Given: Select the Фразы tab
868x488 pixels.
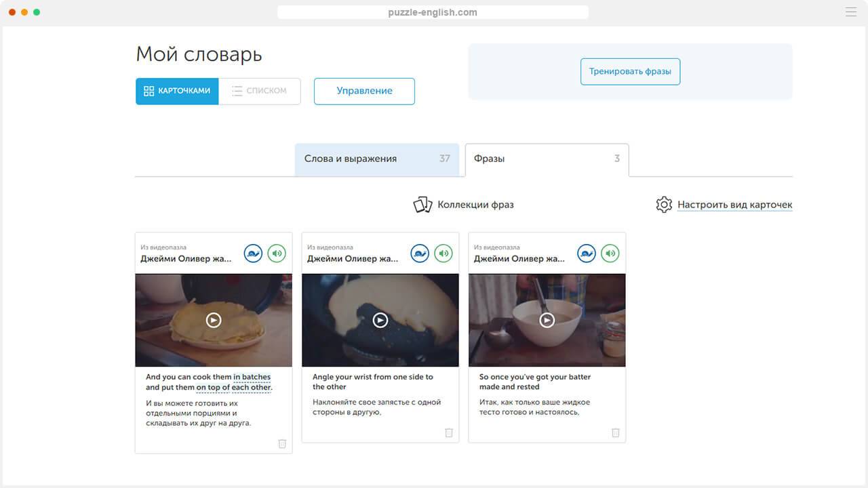Looking at the screenshot, I should tap(547, 159).
